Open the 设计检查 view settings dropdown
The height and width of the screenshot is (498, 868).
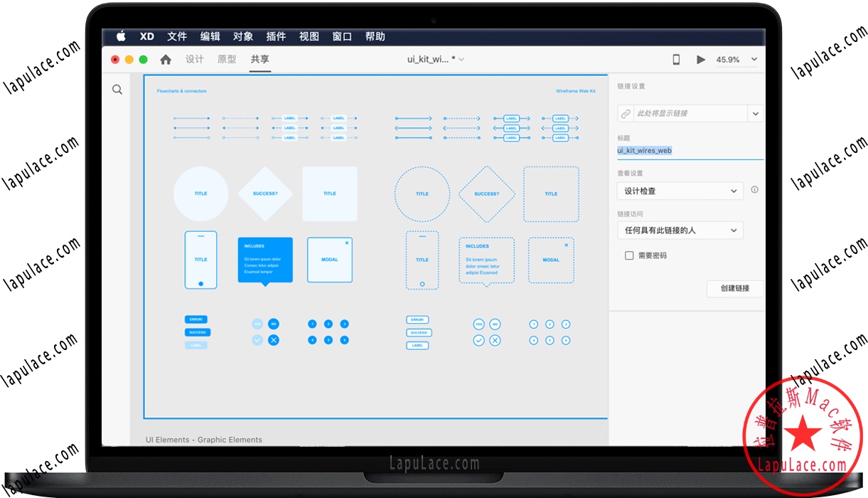tap(679, 191)
